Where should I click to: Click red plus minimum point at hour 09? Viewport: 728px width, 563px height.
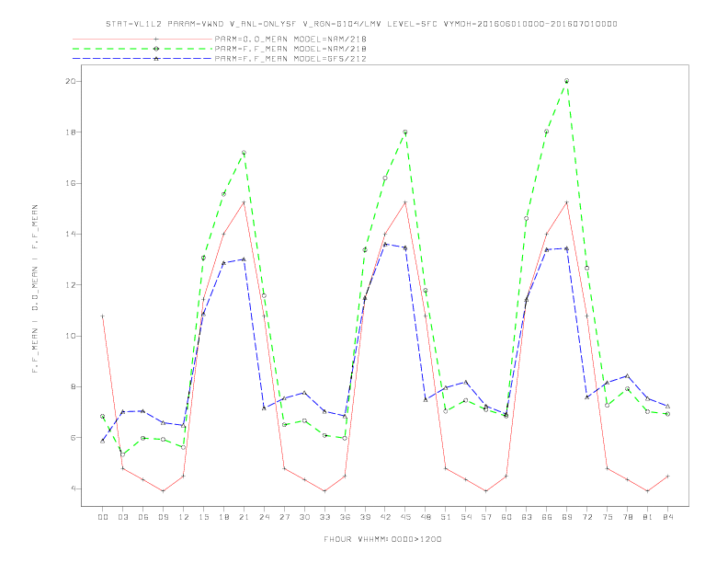[163, 491]
